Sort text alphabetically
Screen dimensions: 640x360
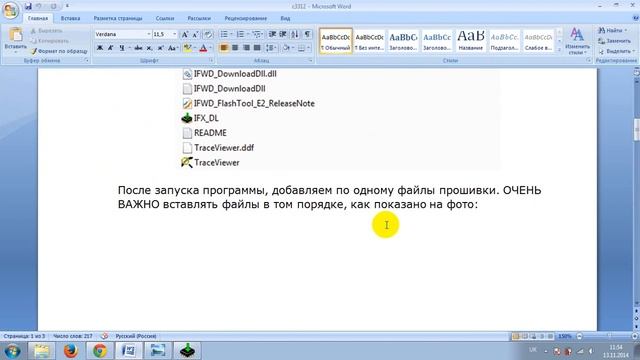point(295,34)
